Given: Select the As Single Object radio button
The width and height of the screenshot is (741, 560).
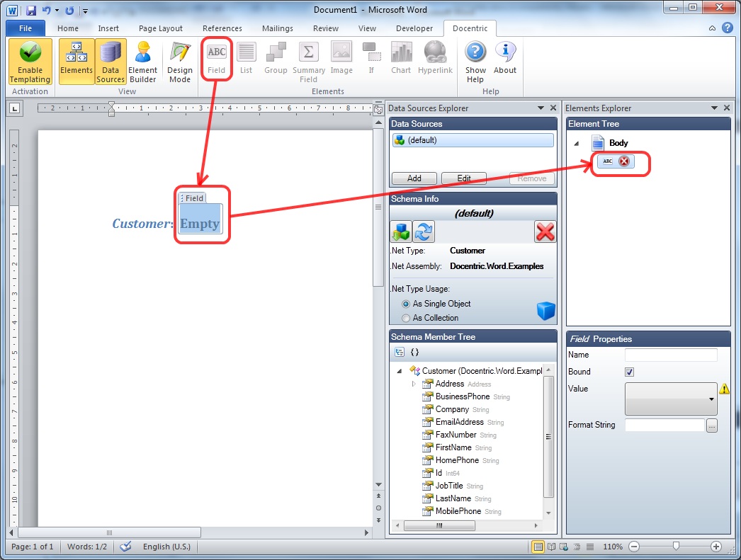Looking at the screenshot, I should coord(405,304).
